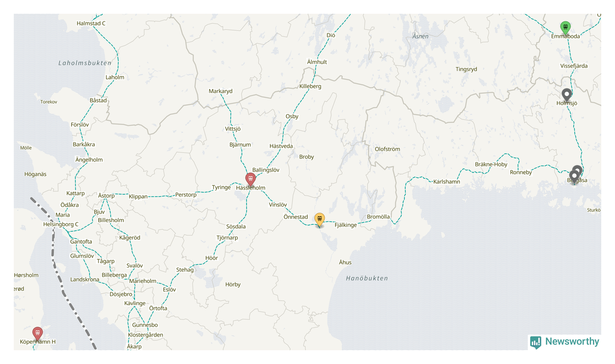Select the Olofström town label
Image resolution: width=615 pixels, height=364 pixels.
(387, 149)
